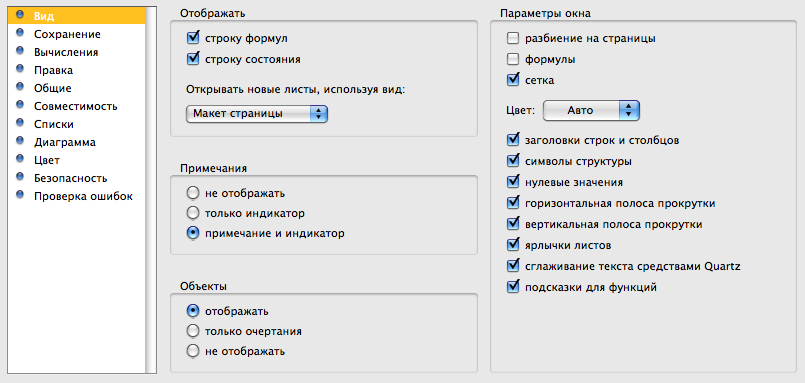Click the bullet icon next to Правка
This screenshot has height=383, width=805.
20,69
